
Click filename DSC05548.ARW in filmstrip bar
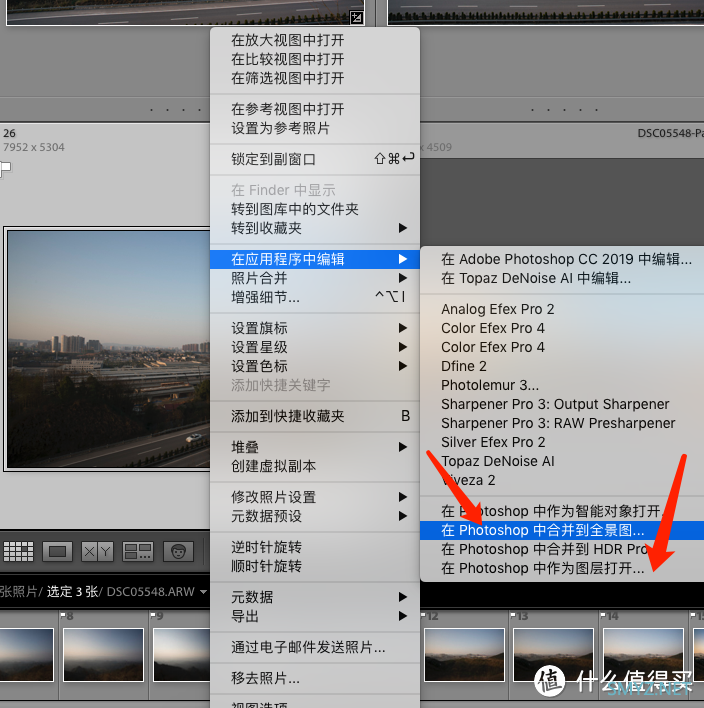[150, 592]
